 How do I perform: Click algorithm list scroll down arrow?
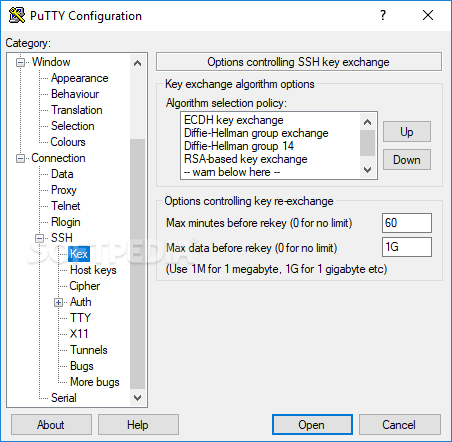[x=368, y=170]
